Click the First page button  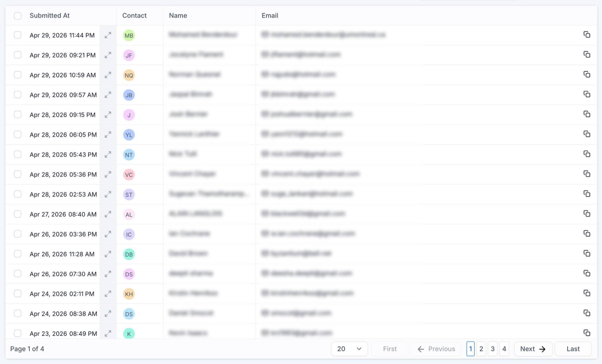[x=390, y=349]
